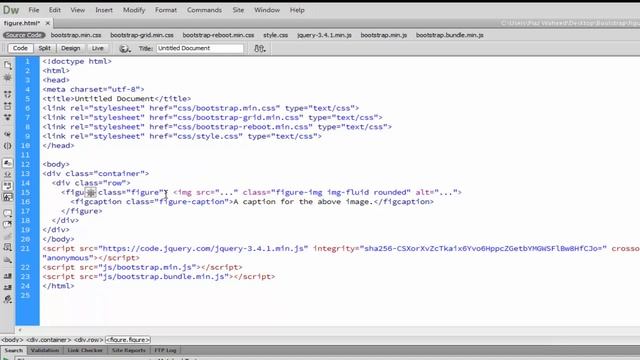Show the Code Navigator
Image resolution: width=640 pixels, height=360 pixels.
[7, 78]
